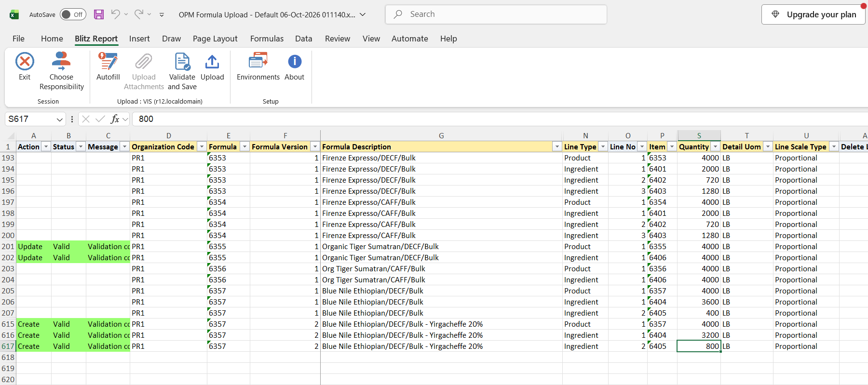Confirm formula bar entry checkmark
The height and width of the screenshot is (385, 868).
(100, 119)
